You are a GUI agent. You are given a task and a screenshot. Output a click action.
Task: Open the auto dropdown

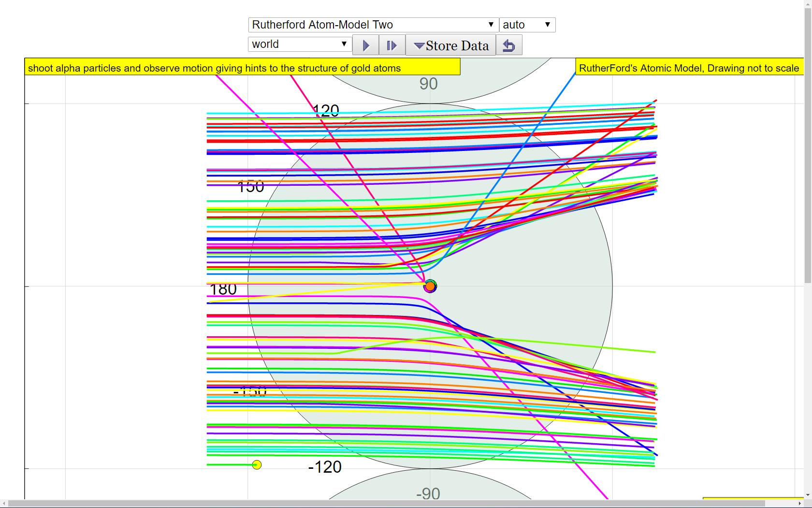527,25
